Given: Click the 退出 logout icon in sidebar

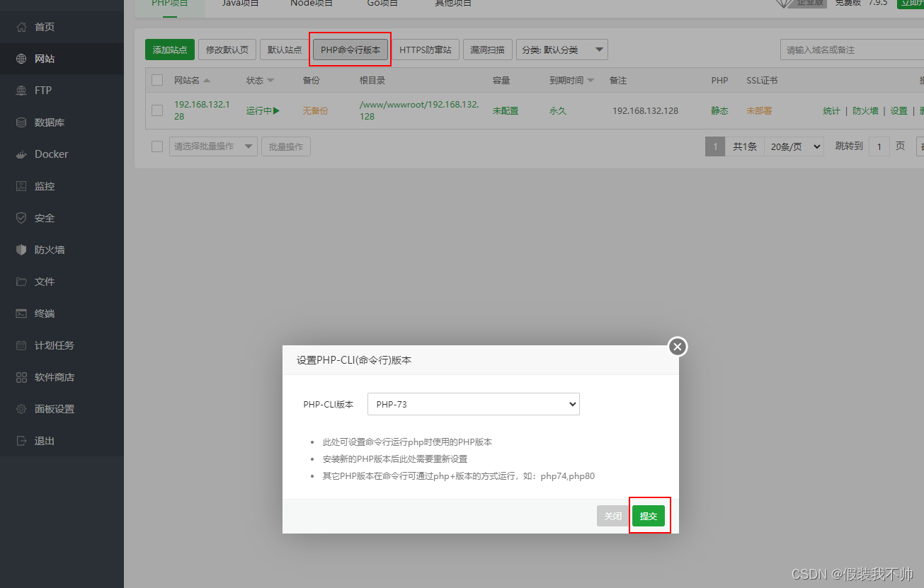Looking at the screenshot, I should click(21, 441).
